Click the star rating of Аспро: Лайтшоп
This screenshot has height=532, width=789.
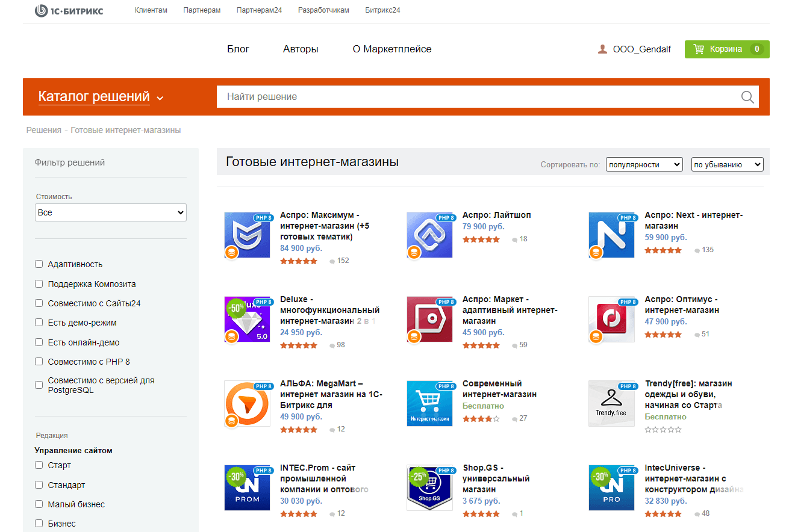coord(481,240)
